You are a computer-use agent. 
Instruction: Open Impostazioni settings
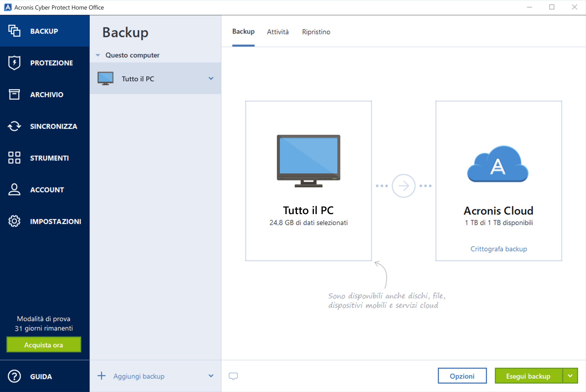(x=44, y=221)
